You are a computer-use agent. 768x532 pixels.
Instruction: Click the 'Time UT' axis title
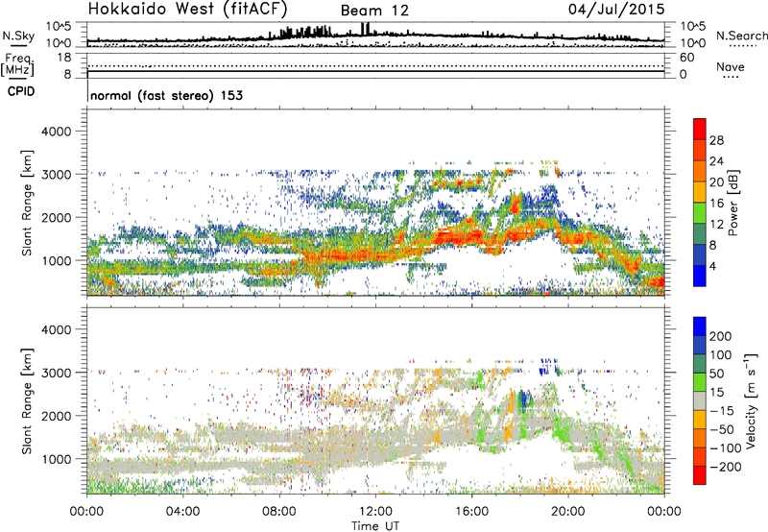(x=375, y=526)
